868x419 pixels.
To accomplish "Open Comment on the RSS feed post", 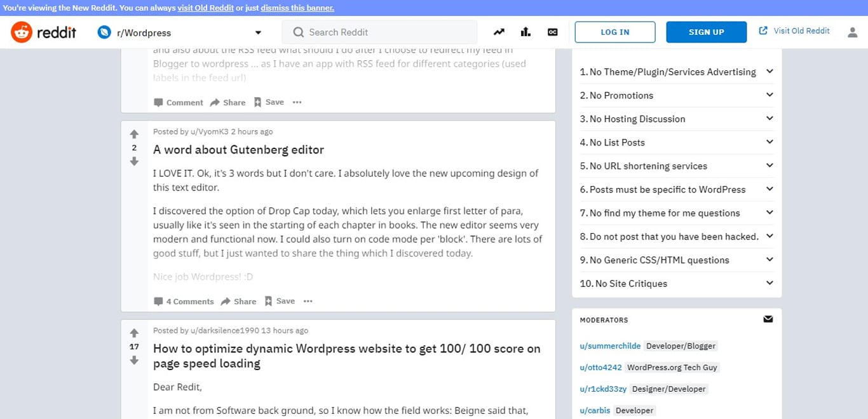I will pos(179,102).
